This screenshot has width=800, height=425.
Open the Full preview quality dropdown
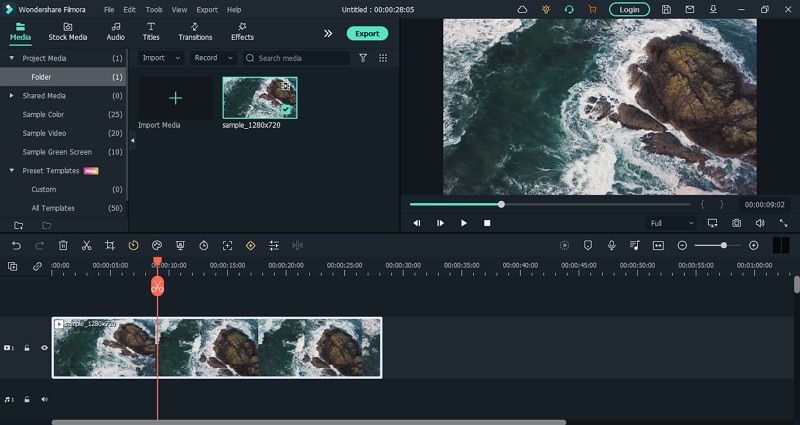pos(671,223)
